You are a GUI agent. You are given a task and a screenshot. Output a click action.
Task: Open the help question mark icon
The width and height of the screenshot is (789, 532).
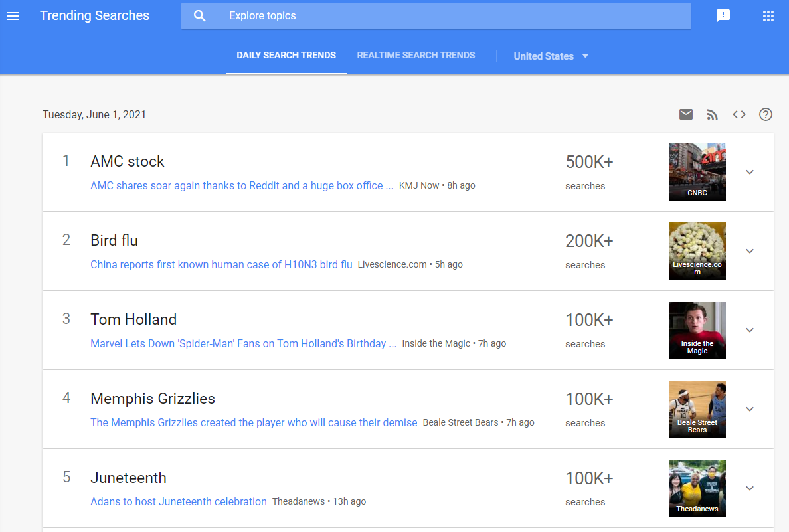tap(765, 114)
